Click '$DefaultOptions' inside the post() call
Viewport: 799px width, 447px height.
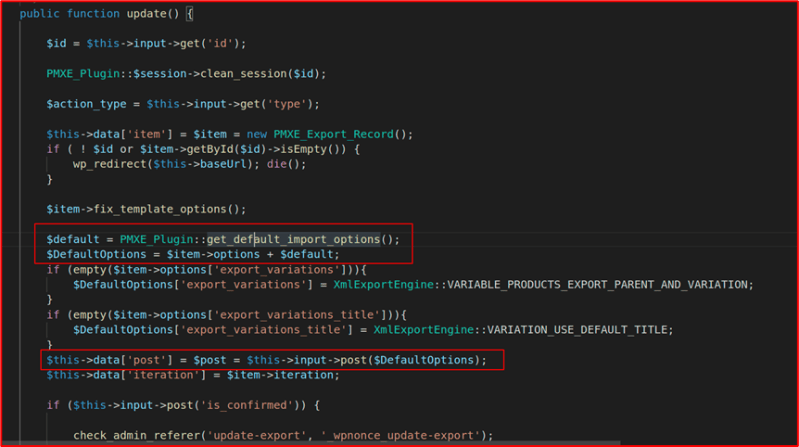(423, 360)
